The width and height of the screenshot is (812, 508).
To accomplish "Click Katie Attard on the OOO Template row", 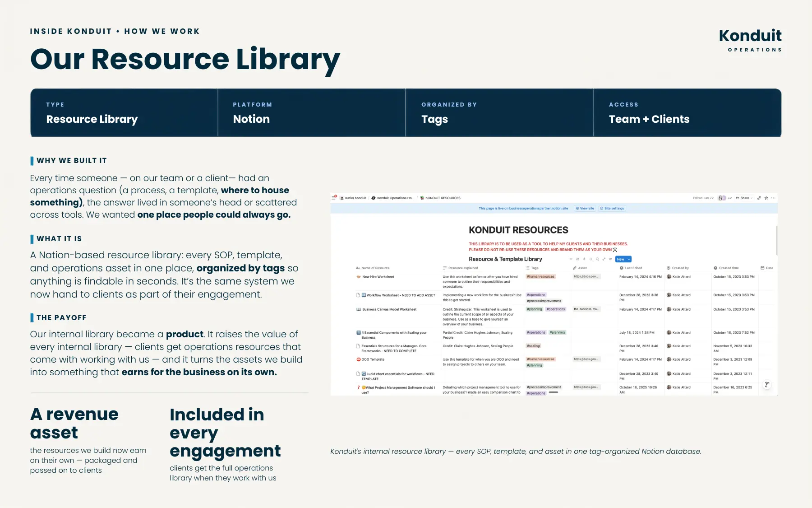I will click(x=678, y=359).
